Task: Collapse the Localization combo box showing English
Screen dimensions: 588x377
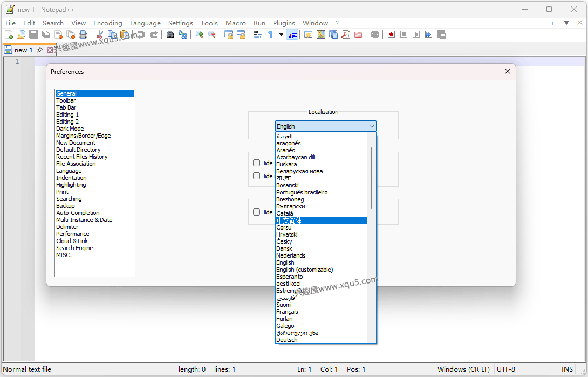Action: coord(325,126)
